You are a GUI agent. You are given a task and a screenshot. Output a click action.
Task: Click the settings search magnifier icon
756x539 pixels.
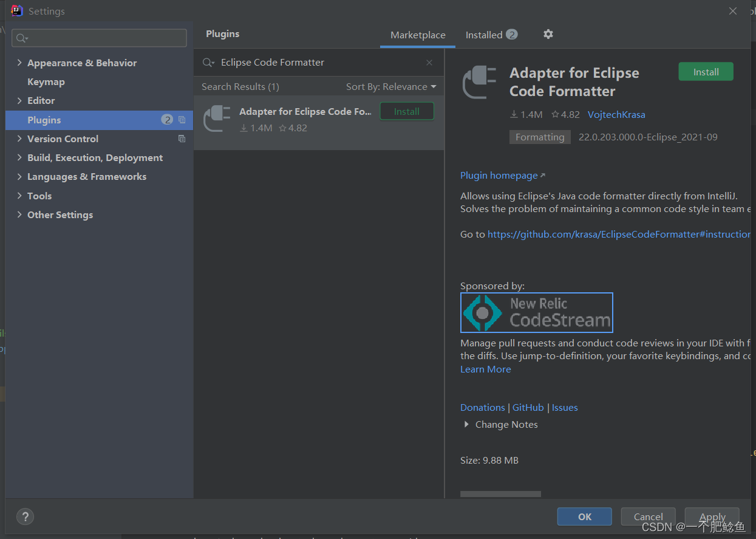pyautogui.click(x=21, y=38)
